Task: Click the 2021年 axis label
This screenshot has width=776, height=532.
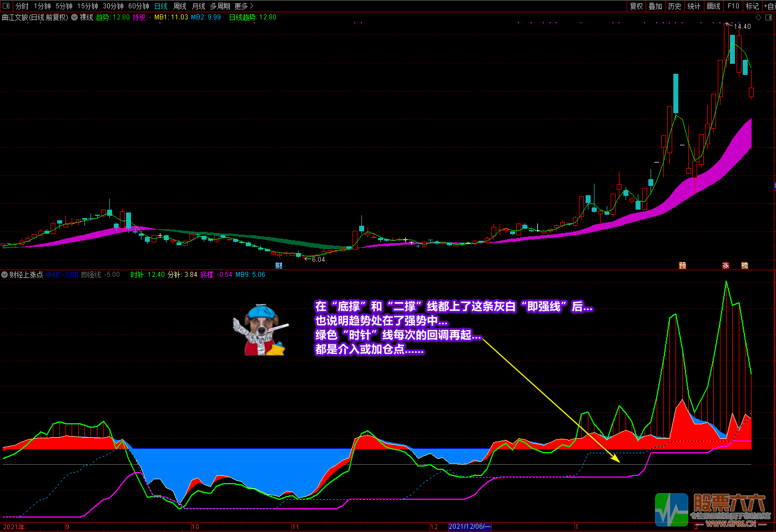Action: tap(14, 527)
